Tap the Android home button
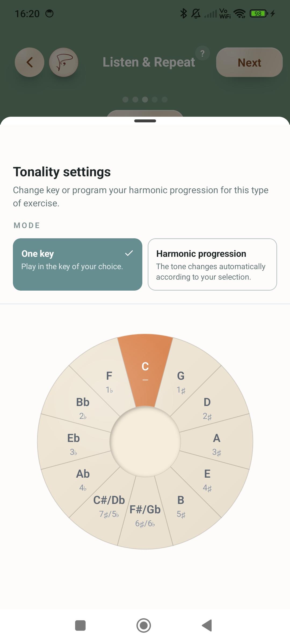 pos(144,625)
